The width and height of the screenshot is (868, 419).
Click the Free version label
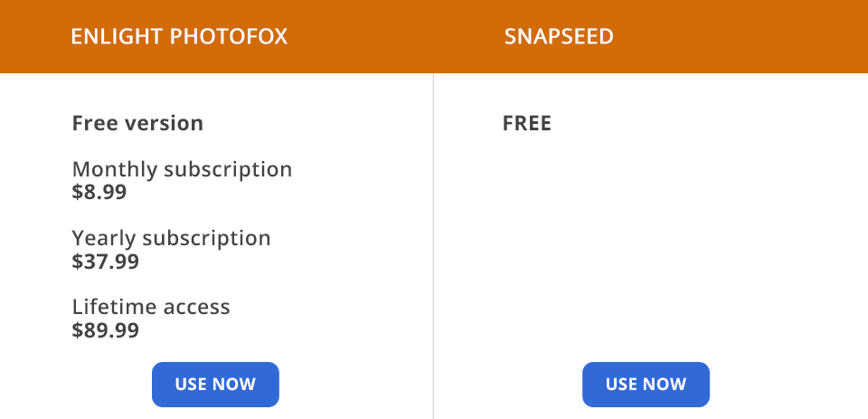click(x=137, y=123)
